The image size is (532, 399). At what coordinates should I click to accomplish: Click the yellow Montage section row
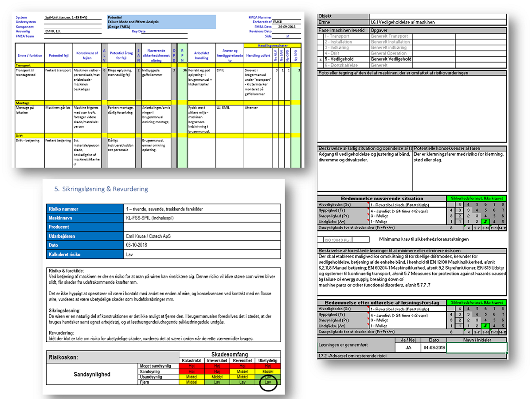click(158, 103)
